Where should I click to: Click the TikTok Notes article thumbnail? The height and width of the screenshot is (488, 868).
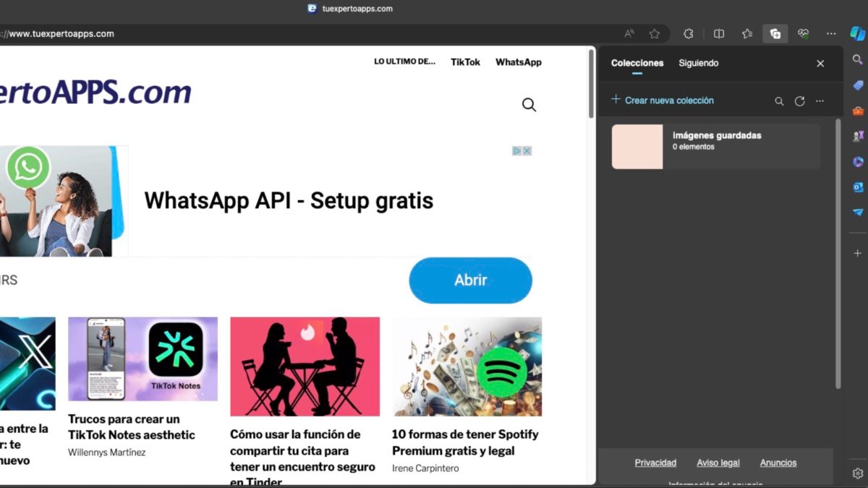(x=142, y=359)
